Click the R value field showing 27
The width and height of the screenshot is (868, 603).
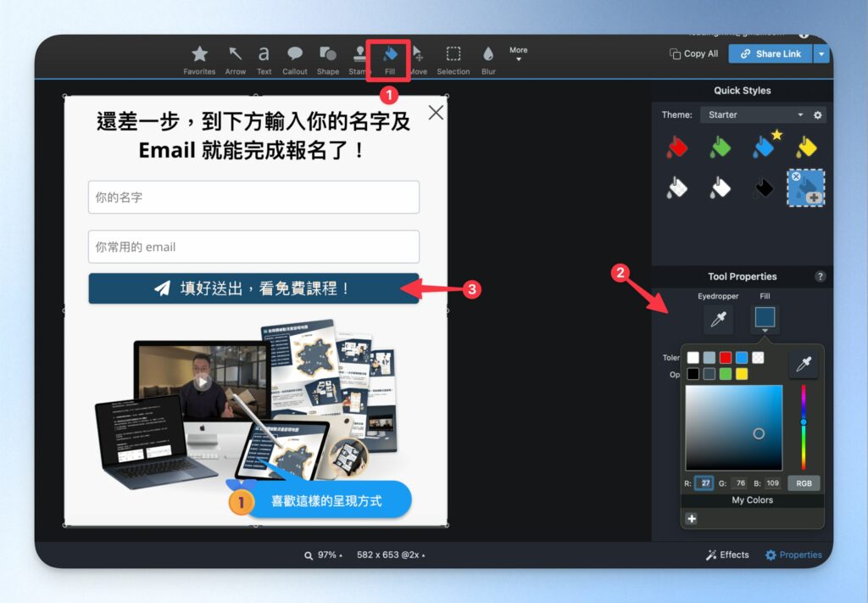pyautogui.click(x=704, y=483)
